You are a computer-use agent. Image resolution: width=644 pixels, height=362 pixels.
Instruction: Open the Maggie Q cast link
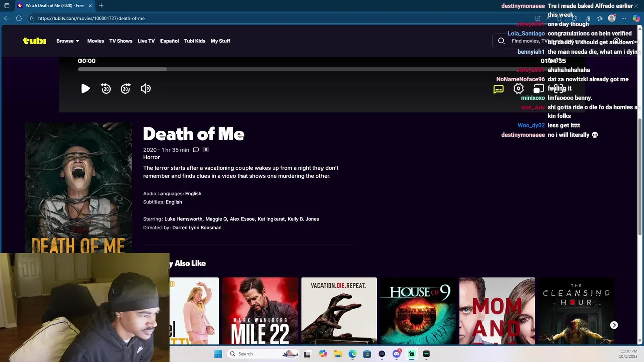(216, 219)
